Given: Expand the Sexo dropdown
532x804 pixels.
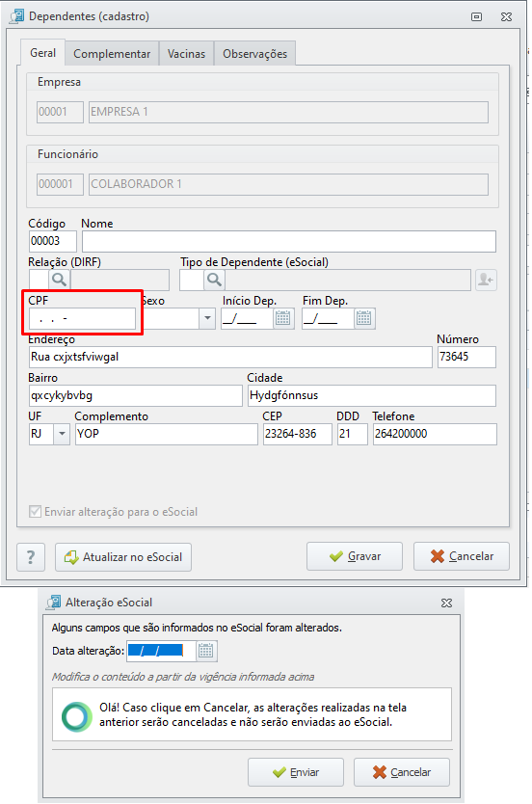Looking at the screenshot, I should tap(207, 318).
